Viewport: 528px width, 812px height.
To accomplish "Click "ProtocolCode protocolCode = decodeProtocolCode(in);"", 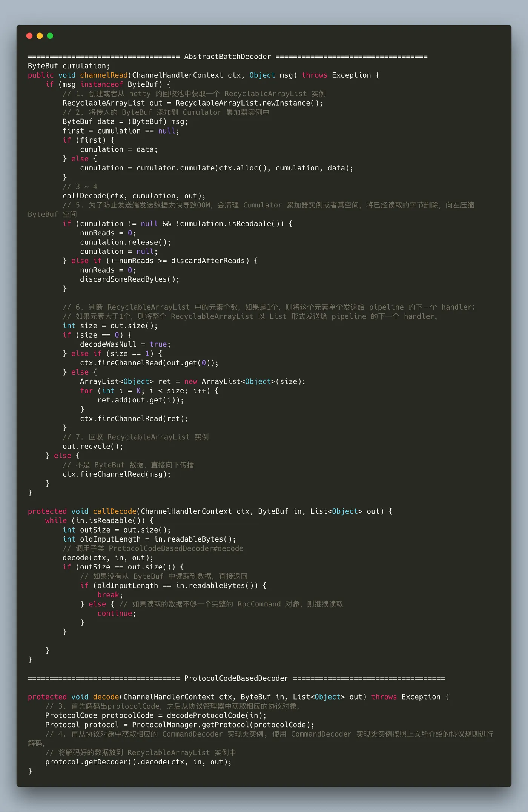I will pos(156,715).
